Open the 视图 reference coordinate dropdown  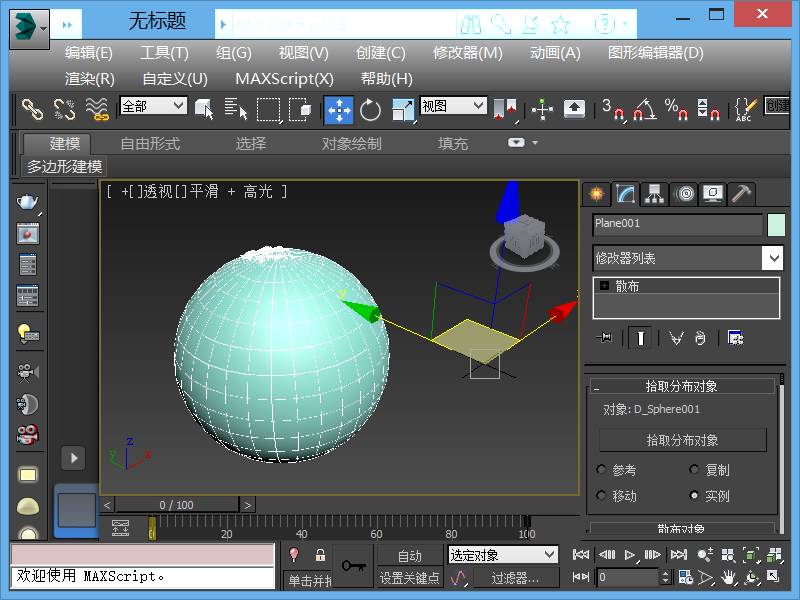coord(453,106)
